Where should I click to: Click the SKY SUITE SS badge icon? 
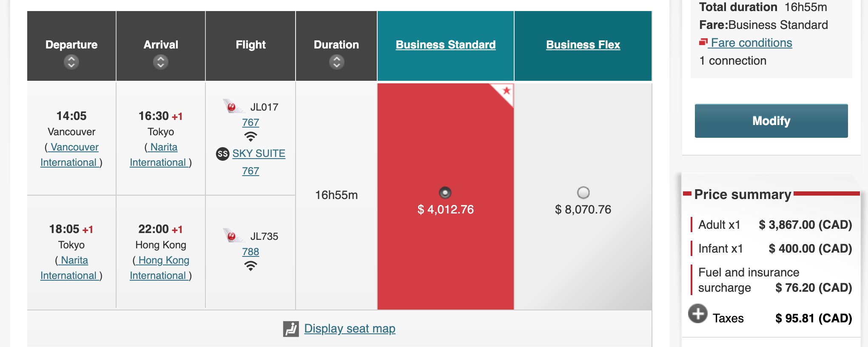click(x=222, y=154)
